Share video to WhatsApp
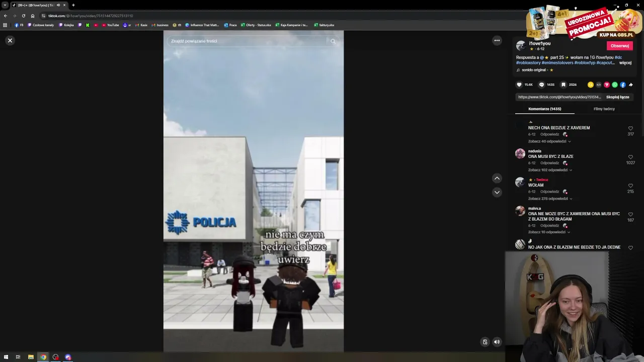 (615, 84)
